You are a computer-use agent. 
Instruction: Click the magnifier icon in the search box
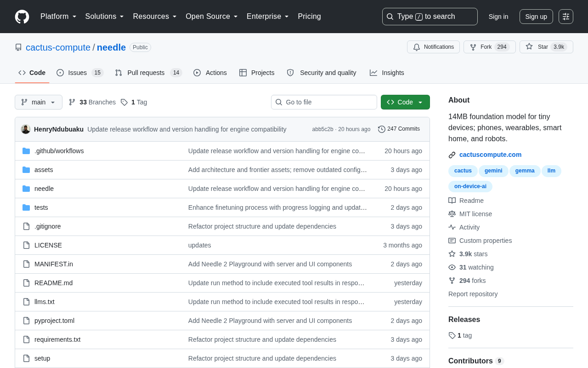(390, 17)
